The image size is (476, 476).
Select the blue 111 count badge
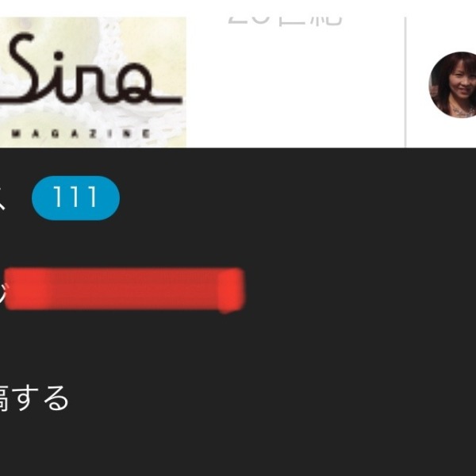75,198
